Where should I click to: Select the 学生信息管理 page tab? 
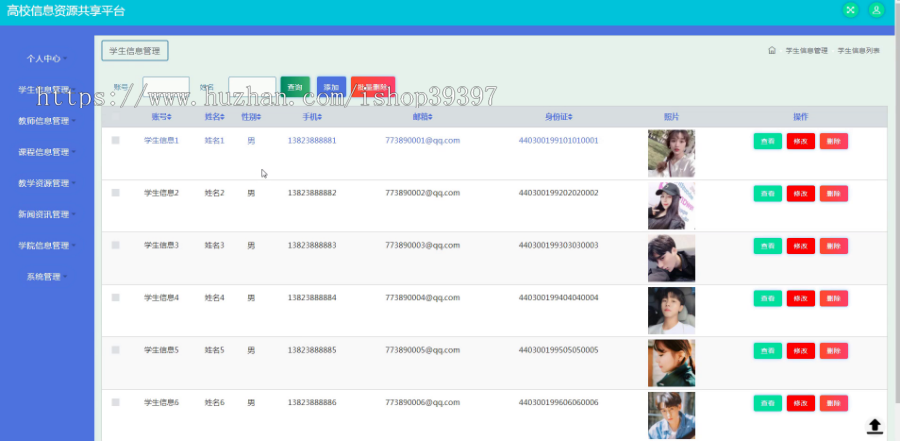coord(135,51)
